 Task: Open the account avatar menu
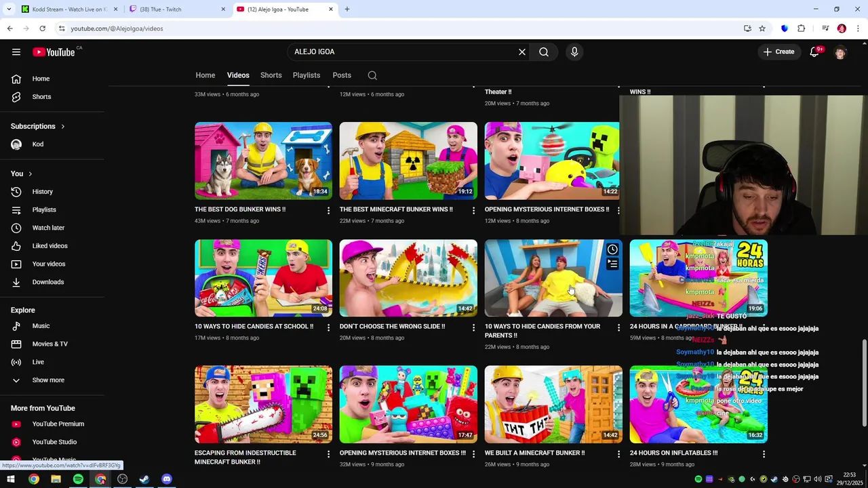840,52
